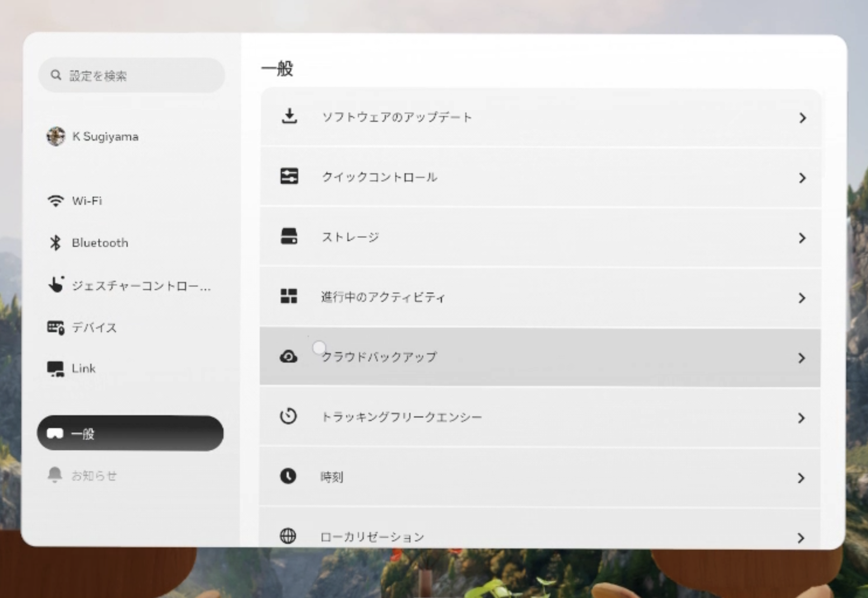This screenshot has width=868, height=598.
Task: Open ストレージ settings
Action: pos(540,237)
